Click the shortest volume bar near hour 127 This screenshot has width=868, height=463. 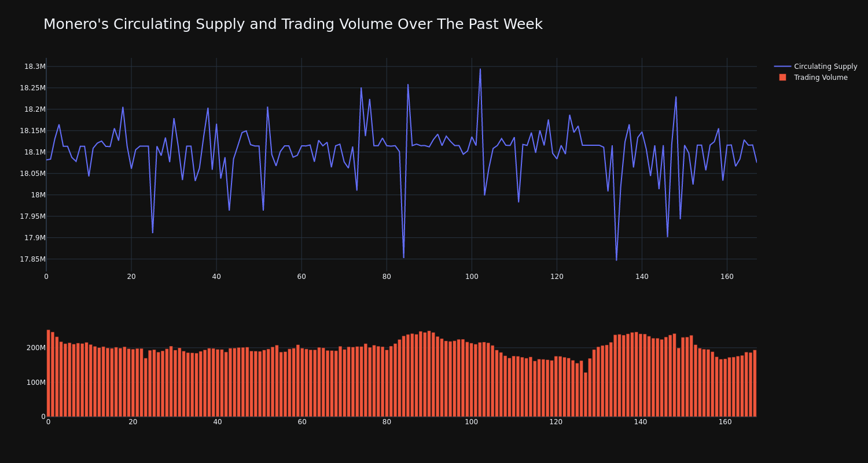click(x=586, y=394)
